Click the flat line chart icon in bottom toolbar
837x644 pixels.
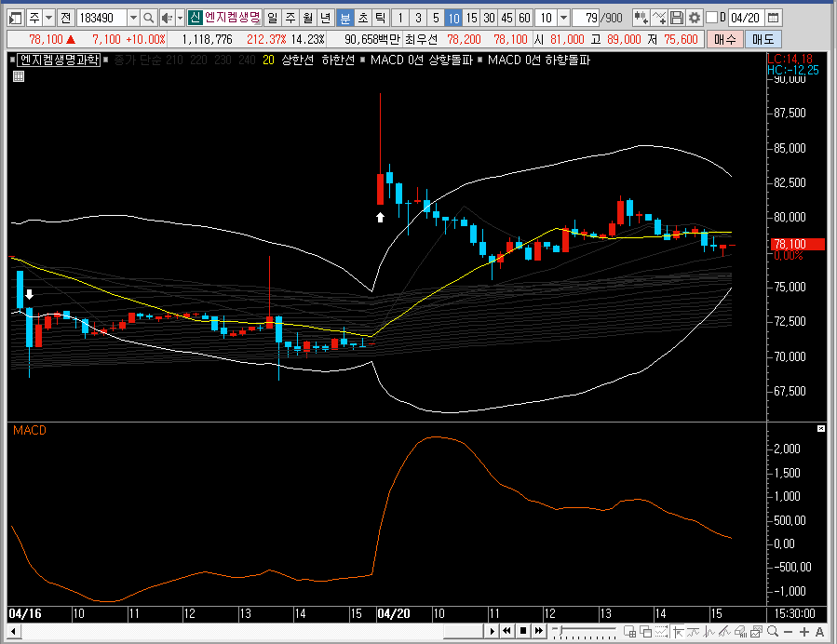click(694, 632)
